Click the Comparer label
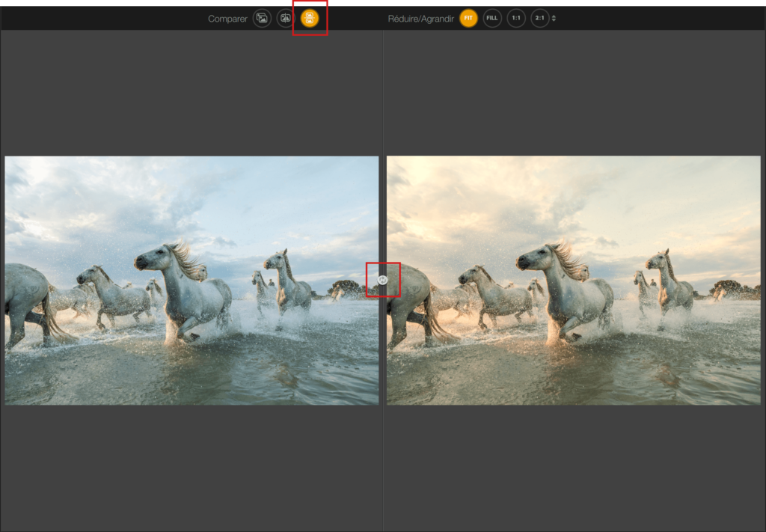 [227, 19]
